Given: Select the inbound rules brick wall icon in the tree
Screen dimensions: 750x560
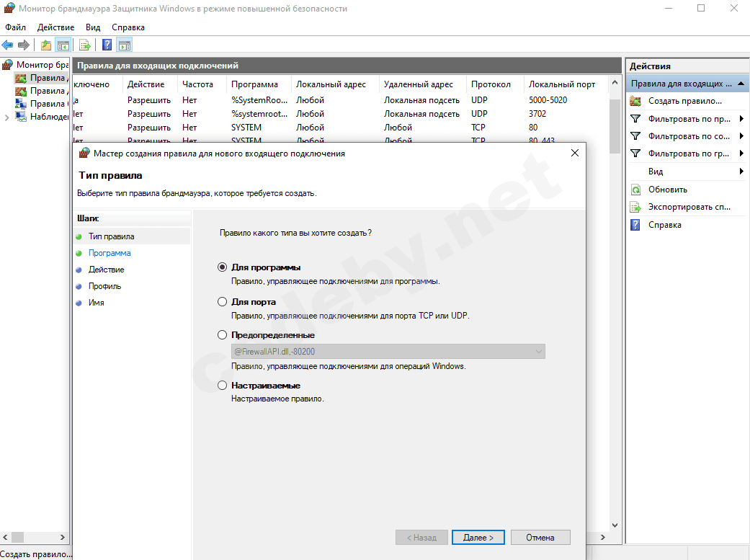Looking at the screenshot, I should [x=21, y=78].
